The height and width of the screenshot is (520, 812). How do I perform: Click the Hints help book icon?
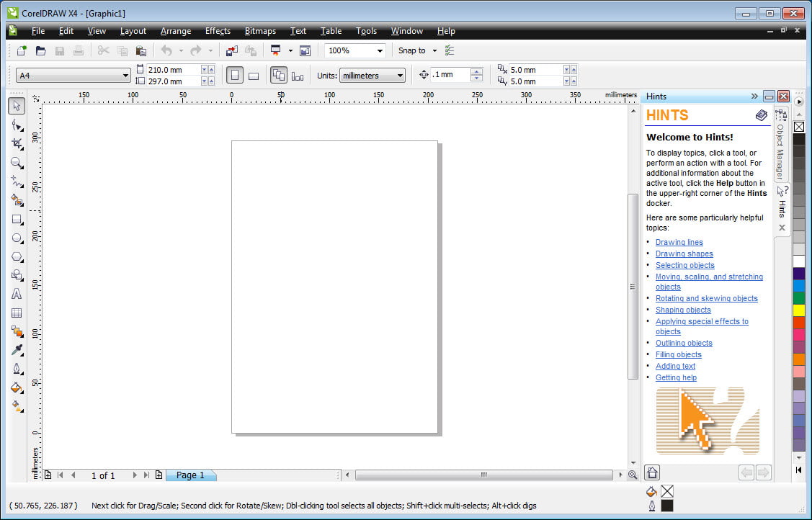(x=762, y=115)
